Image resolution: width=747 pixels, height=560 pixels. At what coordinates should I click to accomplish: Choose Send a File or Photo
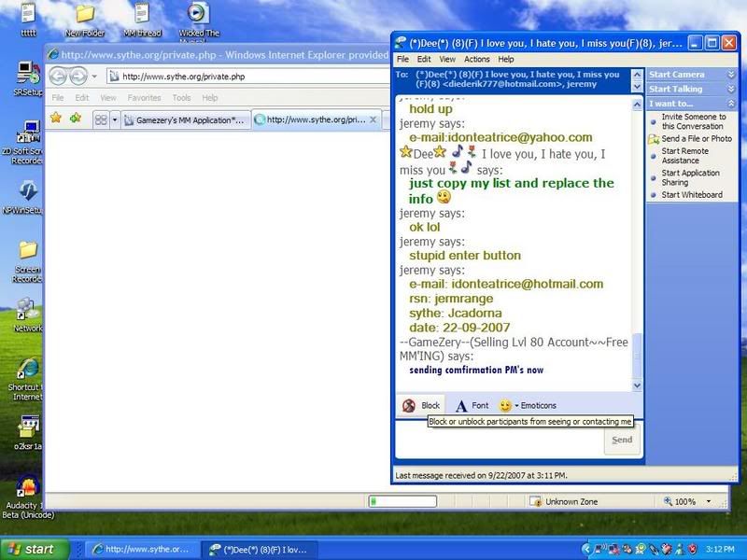[697, 138]
